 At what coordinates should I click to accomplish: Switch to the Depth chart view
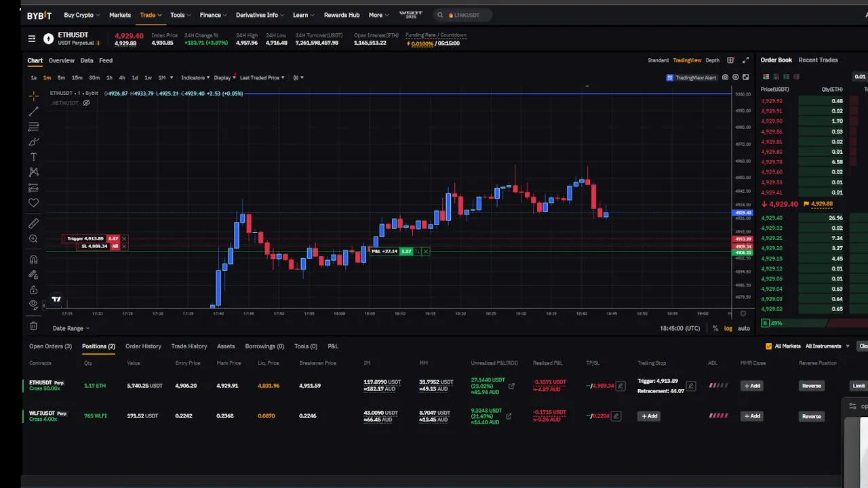[x=712, y=60]
